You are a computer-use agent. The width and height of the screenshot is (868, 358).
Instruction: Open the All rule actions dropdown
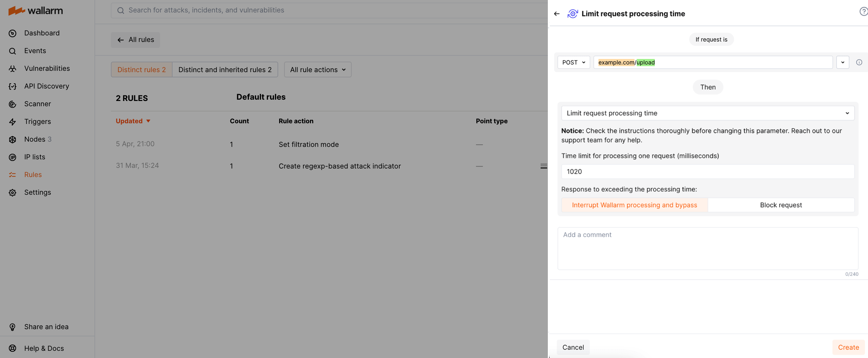(317, 70)
